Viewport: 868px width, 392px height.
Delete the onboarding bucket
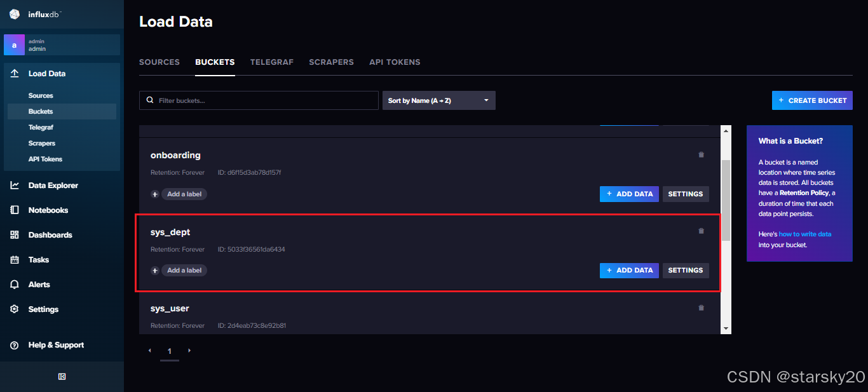point(701,154)
